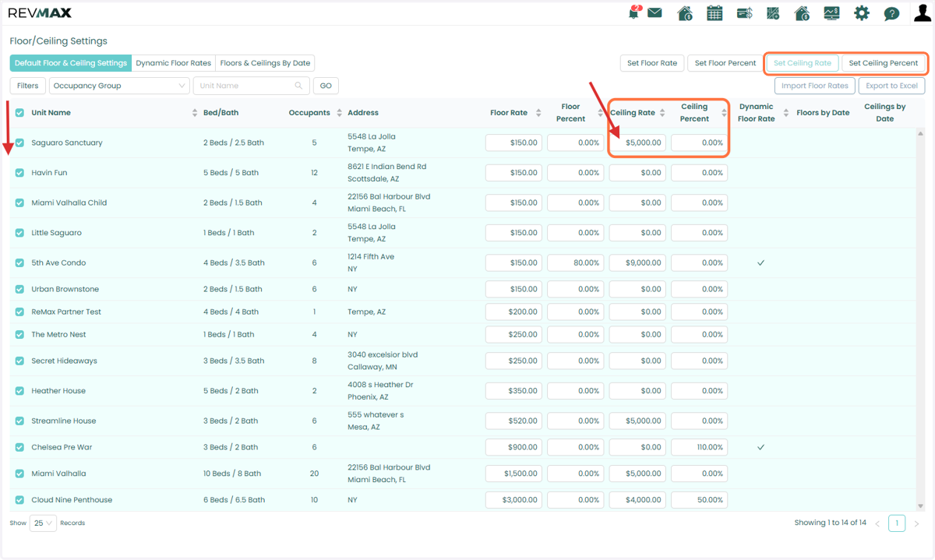Open the Show 25 records dropdown
Image resolution: width=935 pixels, height=560 pixels.
point(43,523)
